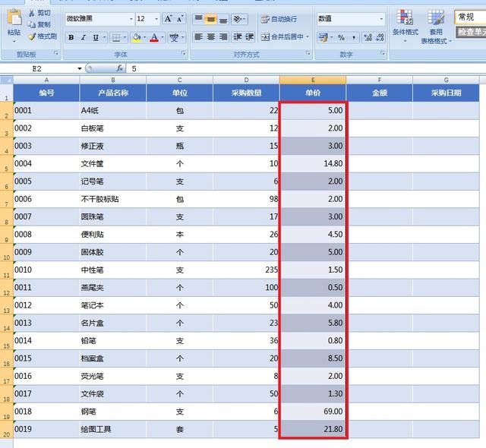Click the Bottom Align icon
This screenshot has width=486, height=448.
click(x=222, y=18)
